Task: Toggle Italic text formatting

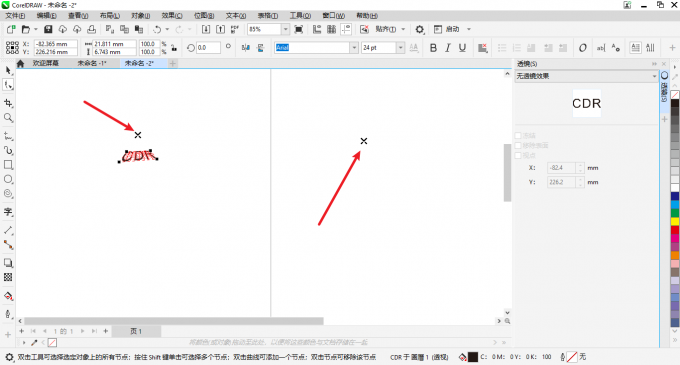Action: 448,48
